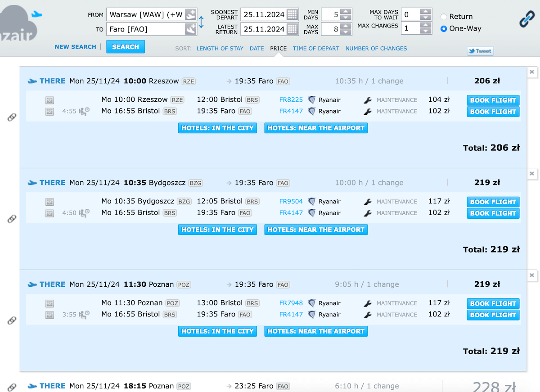
Task: Open the calendar for latest return date
Action: pyautogui.click(x=292, y=29)
